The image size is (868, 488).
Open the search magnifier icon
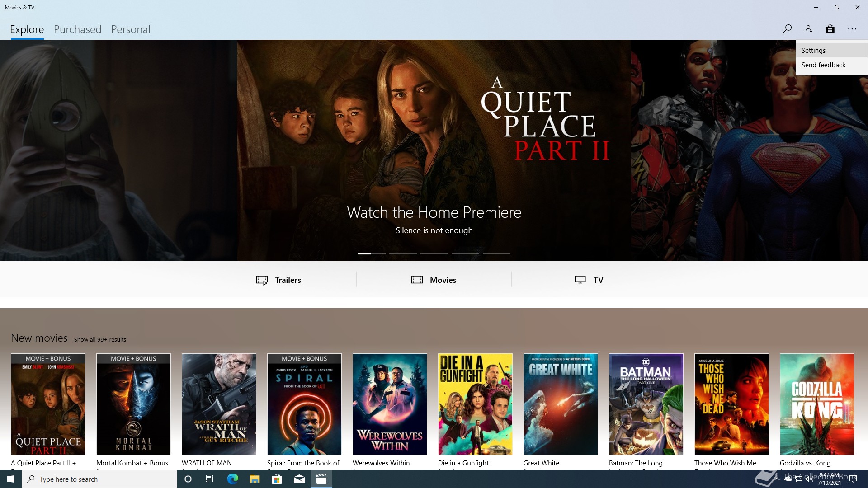787,29
